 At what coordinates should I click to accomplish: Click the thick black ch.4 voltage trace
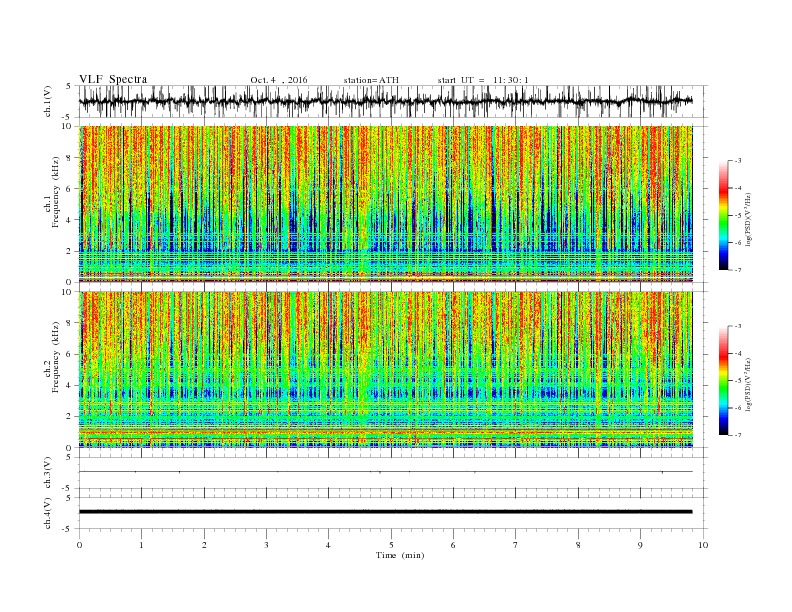[385, 512]
